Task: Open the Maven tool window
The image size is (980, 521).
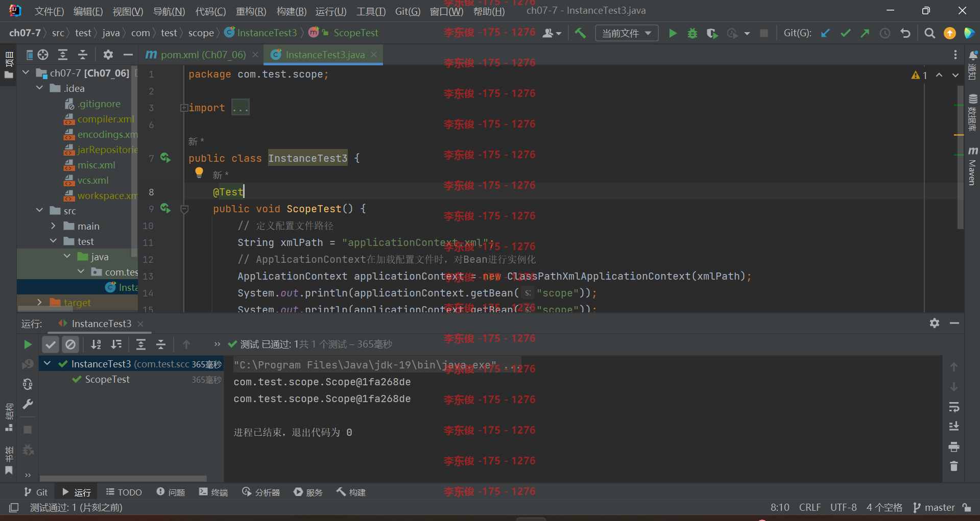Action: coord(973,166)
